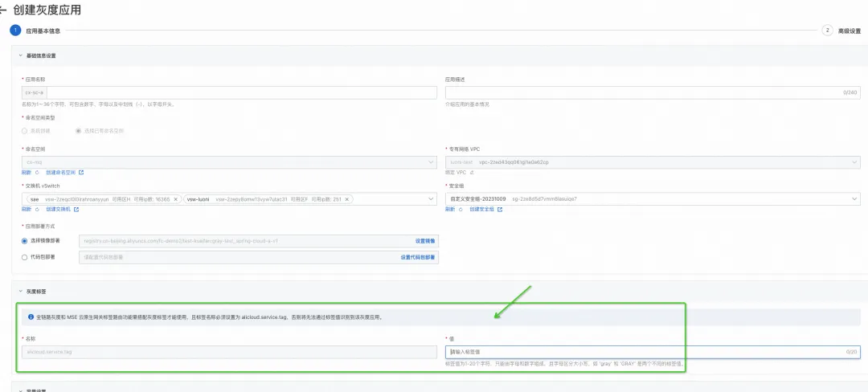The width and height of the screenshot is (868, 392).
Task: Select the 选择已有命名空间 radio option
Action: 79,131
